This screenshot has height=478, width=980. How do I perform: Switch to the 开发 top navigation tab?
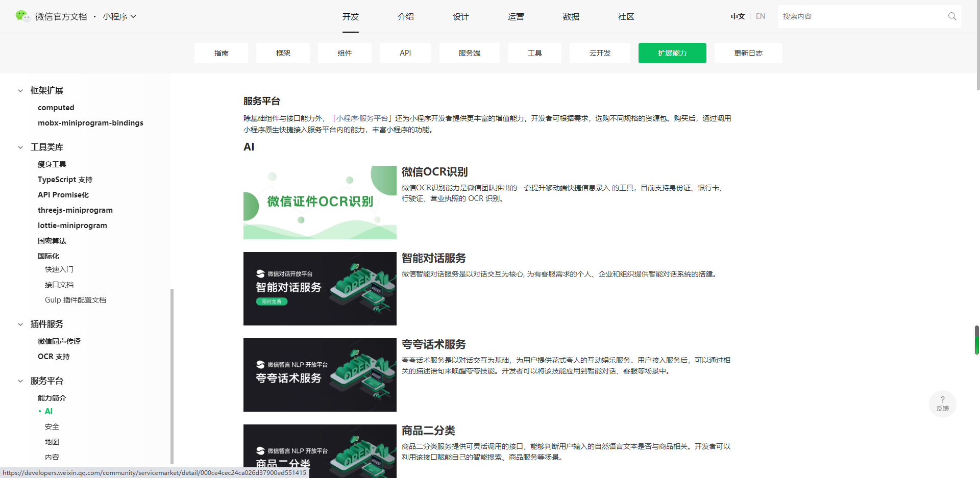tap(351, 16)
